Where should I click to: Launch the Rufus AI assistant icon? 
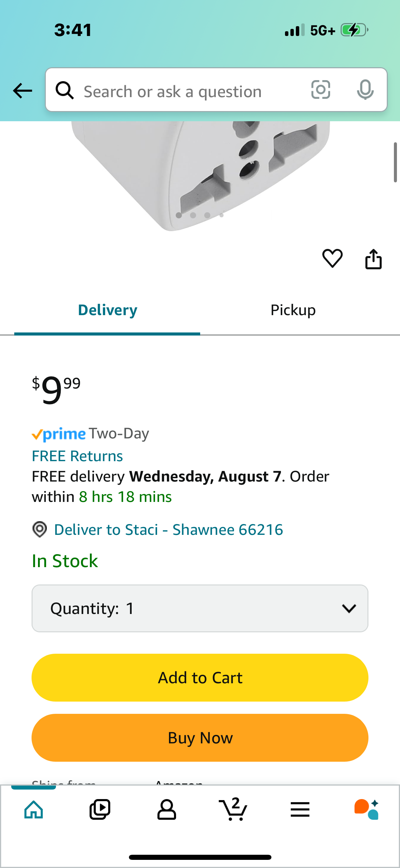[366, 809]
